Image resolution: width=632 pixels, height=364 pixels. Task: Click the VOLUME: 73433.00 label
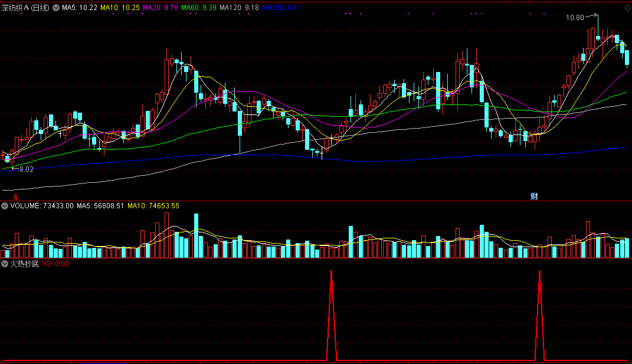(42, 206)
